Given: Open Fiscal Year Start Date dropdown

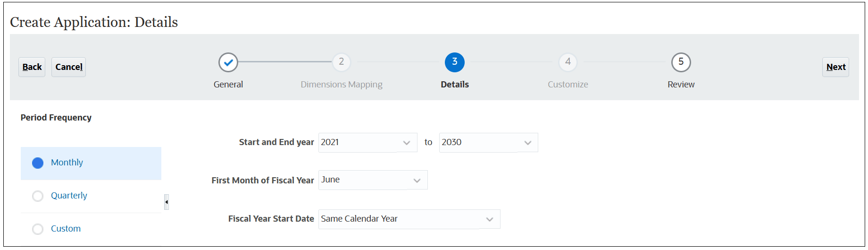Looking at the screenshot, I should (409, 219).
